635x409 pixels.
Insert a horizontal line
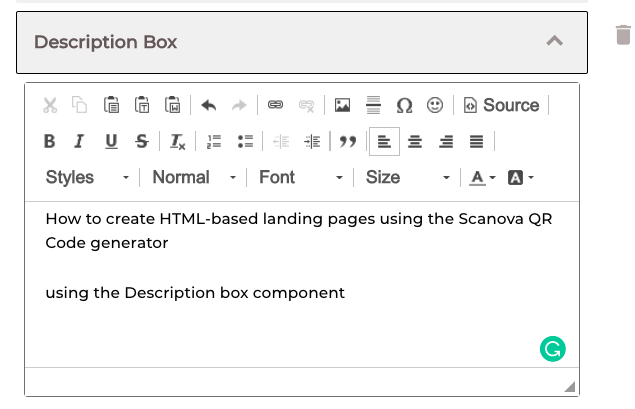pyautogui.click(x=373, y=105)
